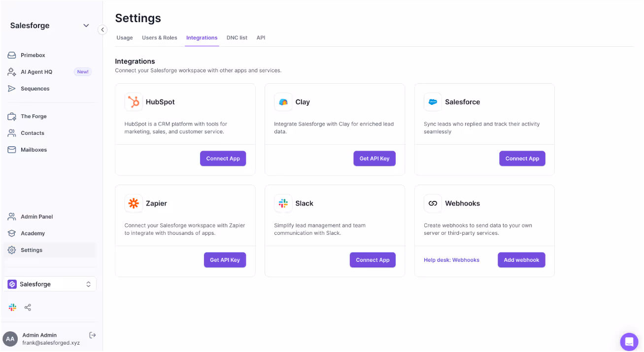
Task: Click the Add webhook button
Action: (x=521, y=260)
